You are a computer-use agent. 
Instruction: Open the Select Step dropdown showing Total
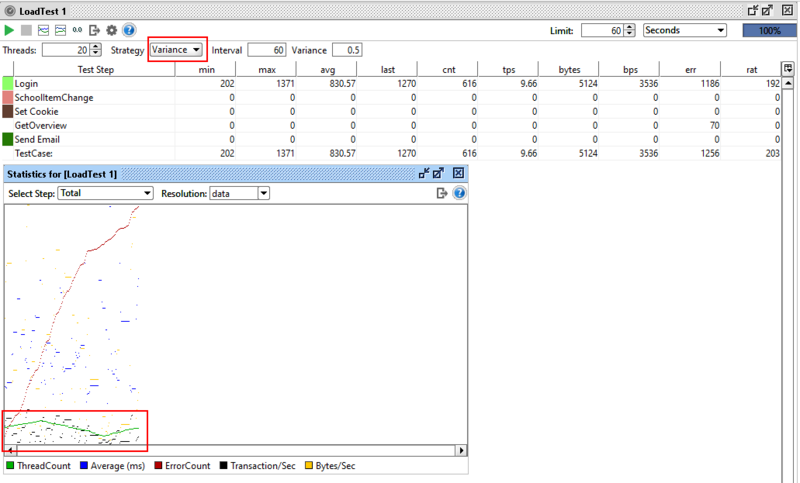pyautogui.click(x=106, y=193)
